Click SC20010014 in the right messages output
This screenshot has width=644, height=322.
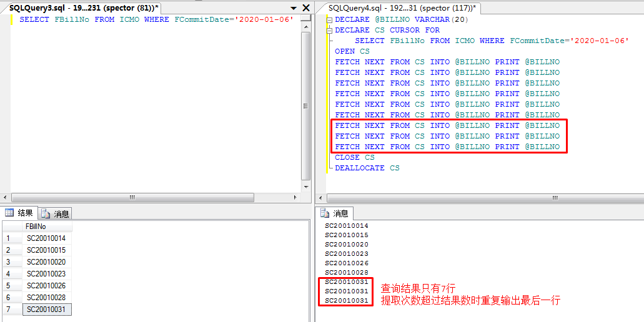pyautogui.click(x=347, y=226)
